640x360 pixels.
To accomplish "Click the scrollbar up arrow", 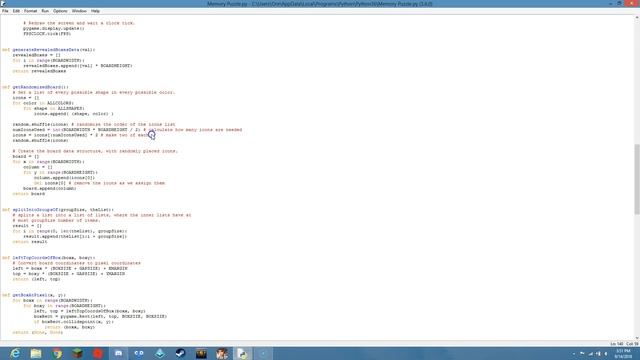I will tap(637, 18).
